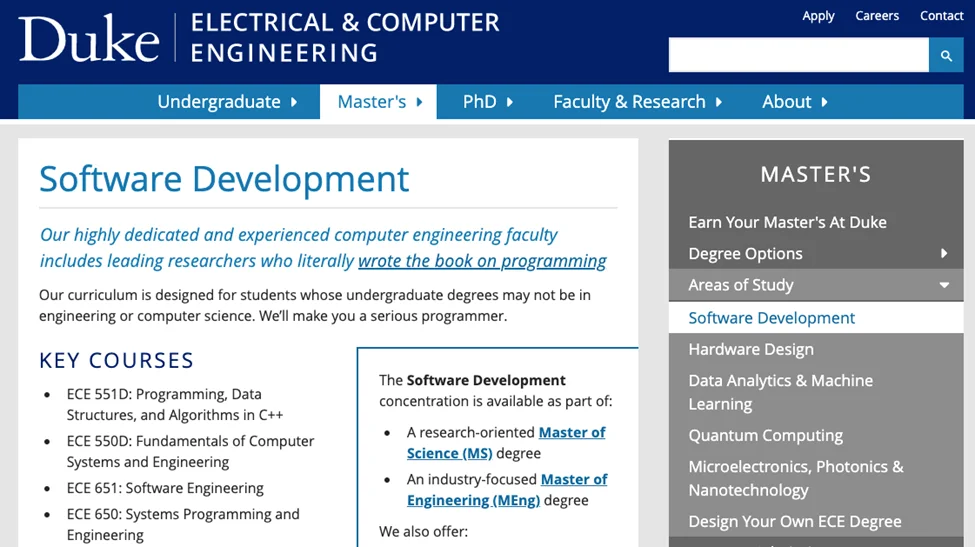Open 'wrote the book on programming' link
Screen dimensions: 975x547
(482, 261)
